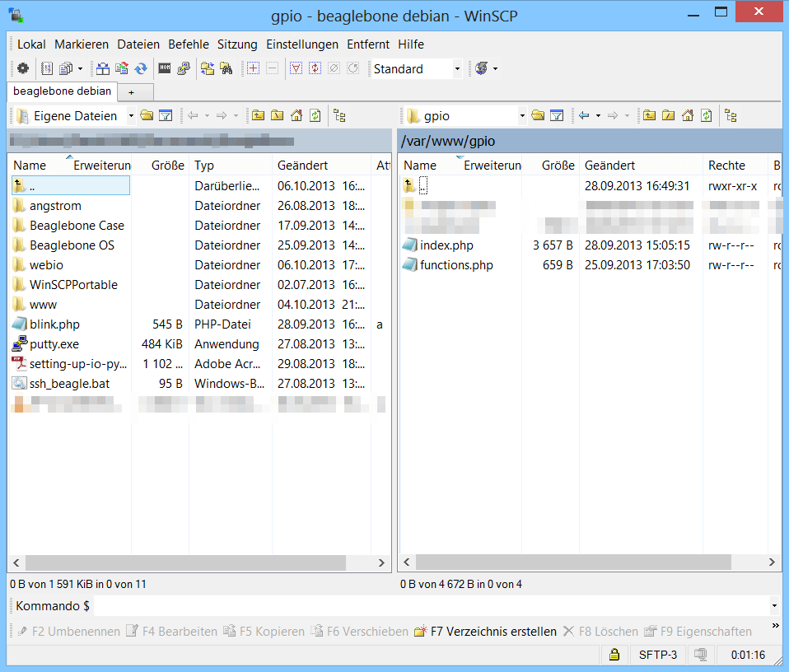
Task: Click the new session globe icon
Action: tap(482, 68)
